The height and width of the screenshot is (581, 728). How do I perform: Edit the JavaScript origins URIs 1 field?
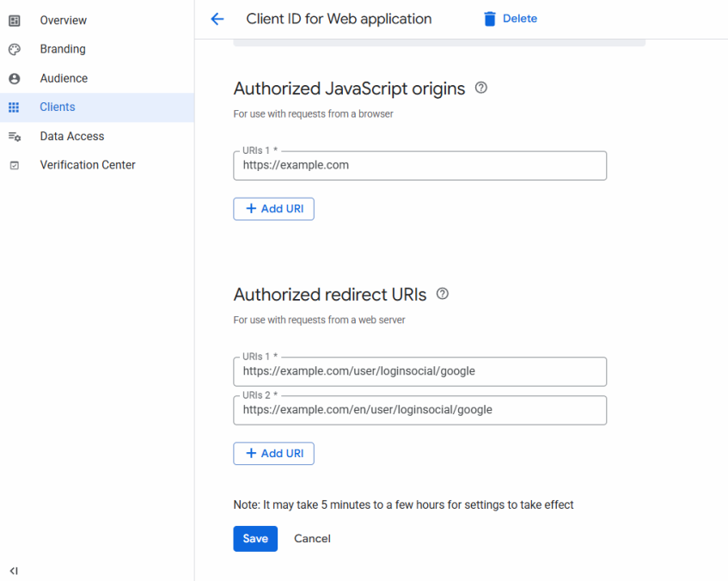pos(419,166)
